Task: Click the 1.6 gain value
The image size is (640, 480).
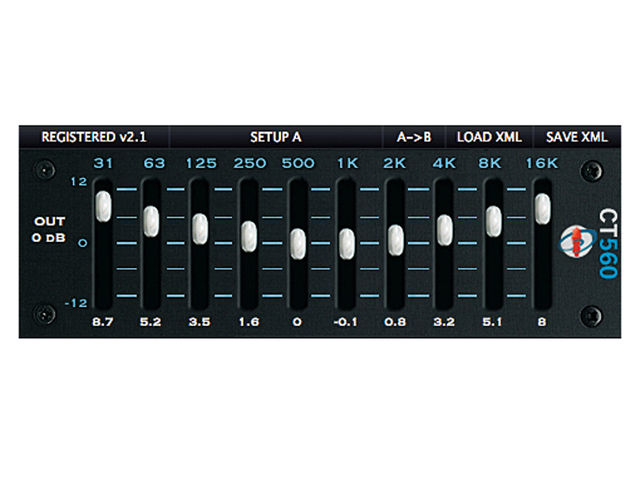Action: (x=249, y=322)
